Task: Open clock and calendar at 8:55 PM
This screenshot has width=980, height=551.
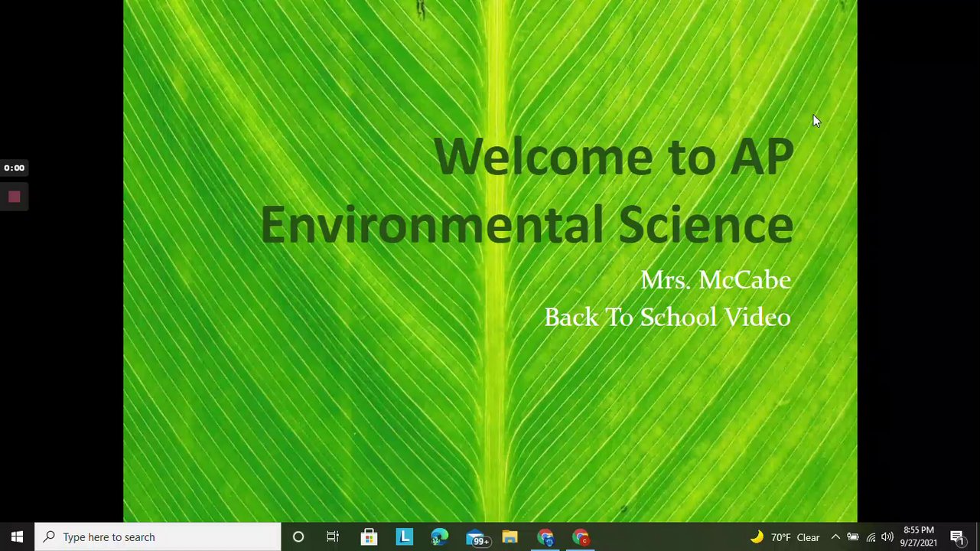Action: point(918,536)
